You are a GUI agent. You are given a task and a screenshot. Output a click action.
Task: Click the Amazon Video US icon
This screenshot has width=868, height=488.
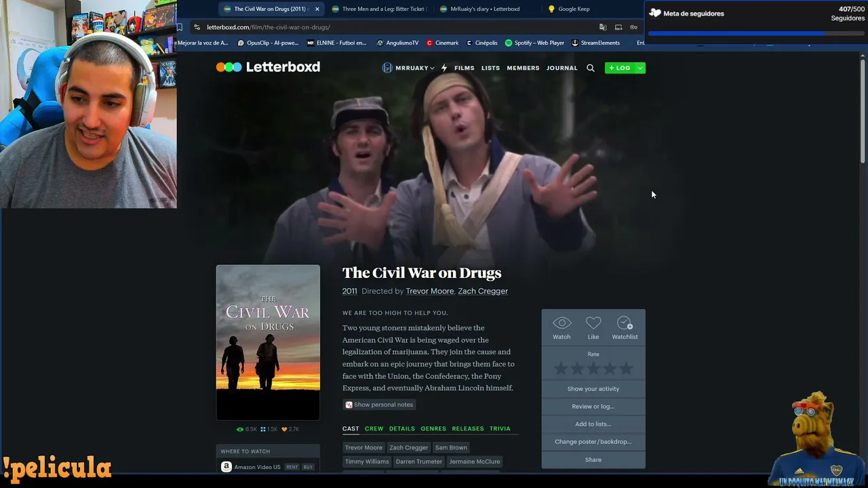point(226,467)
